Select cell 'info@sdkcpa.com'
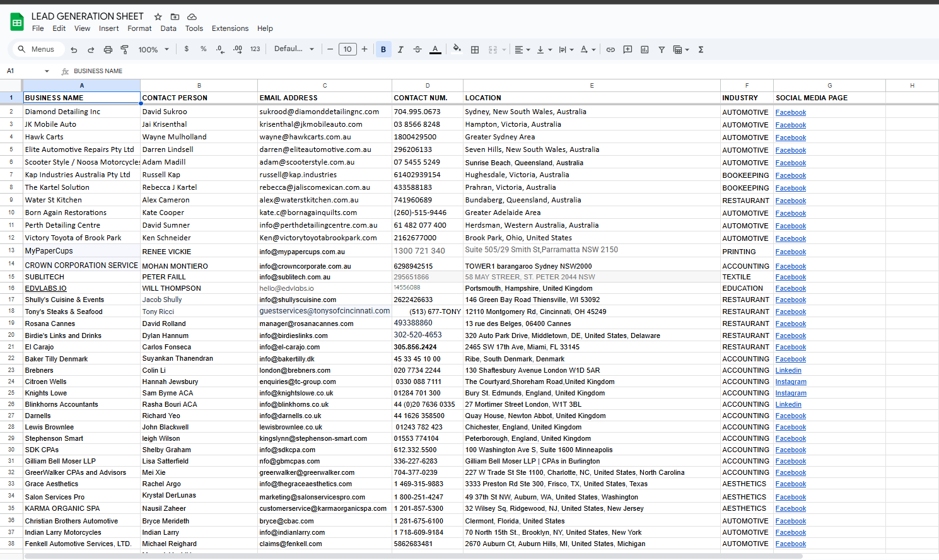This screenshot has width=939, height=560. 325,450
